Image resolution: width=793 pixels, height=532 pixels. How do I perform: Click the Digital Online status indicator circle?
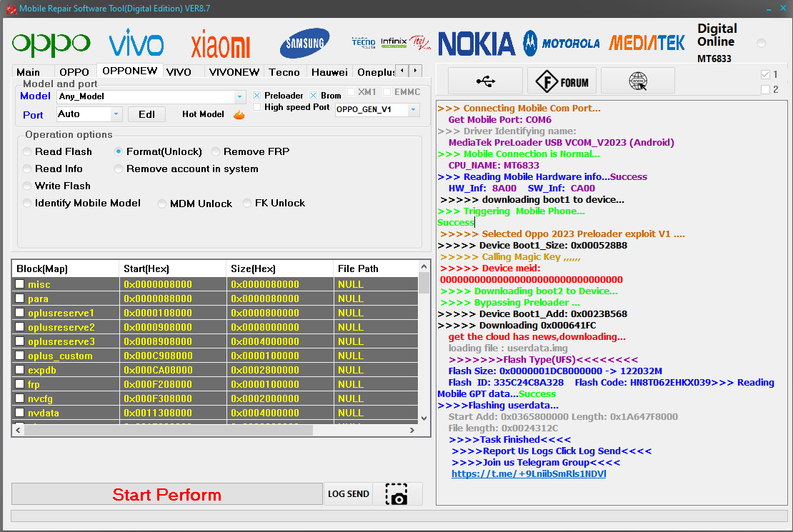pos(761,43)
